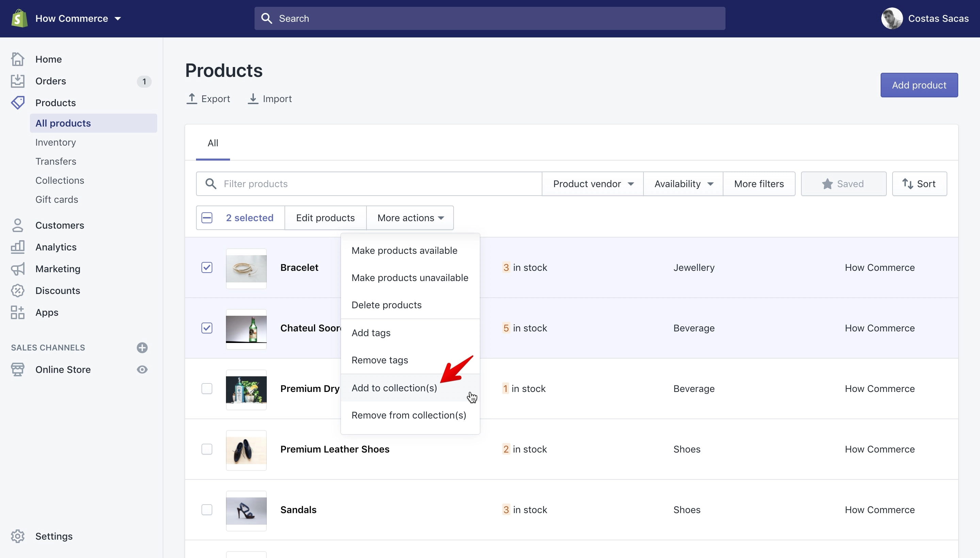The image size is (980, 558).
Task: Open the Premium Leather Shoes product name
Action: tap(334, 449)
